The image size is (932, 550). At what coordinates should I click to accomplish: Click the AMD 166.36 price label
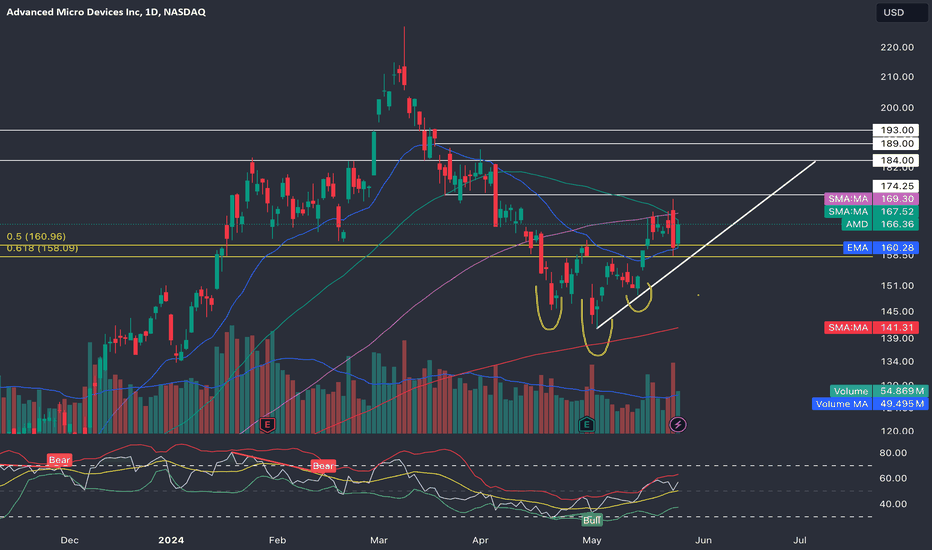pos(880,224)
